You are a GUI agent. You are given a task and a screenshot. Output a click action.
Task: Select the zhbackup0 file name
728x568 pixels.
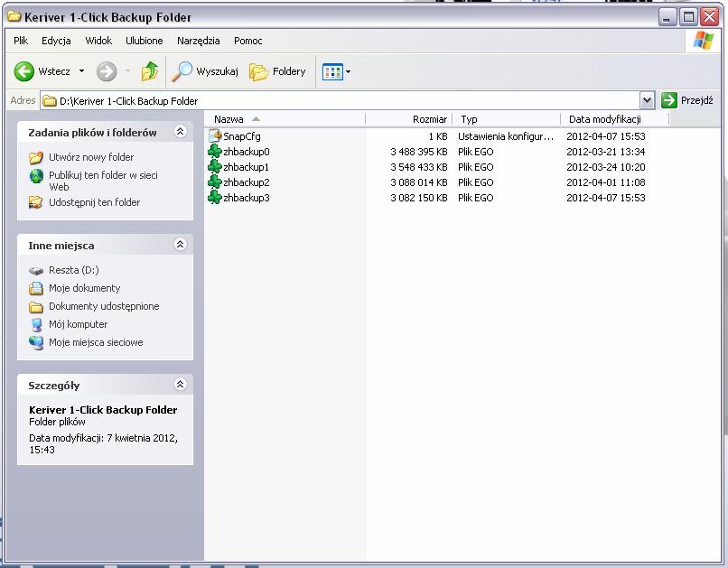click(247, 152)
